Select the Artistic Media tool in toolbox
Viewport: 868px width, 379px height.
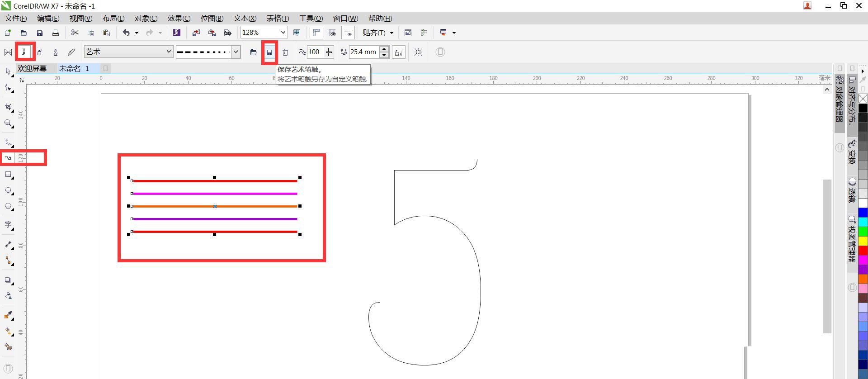click(8, 158)
